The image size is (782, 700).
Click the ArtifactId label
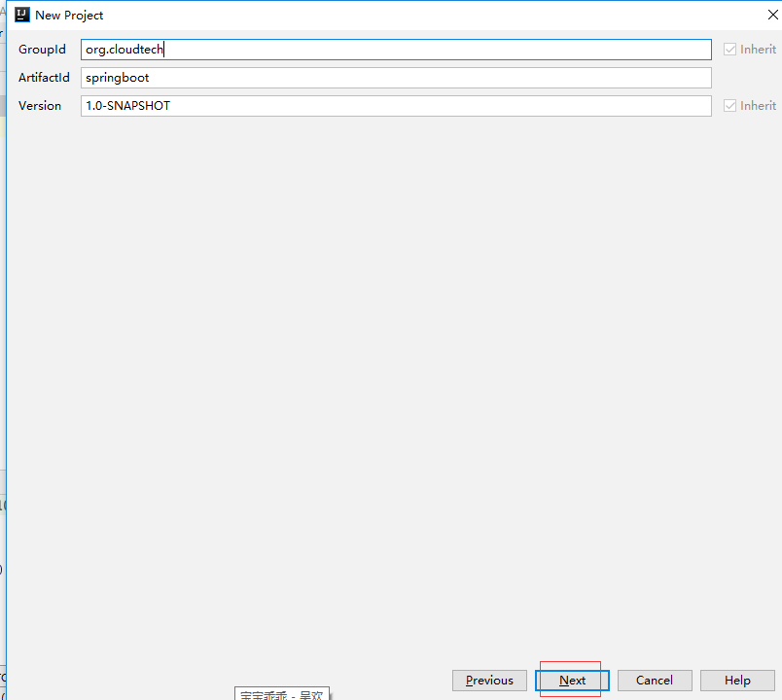44,78
